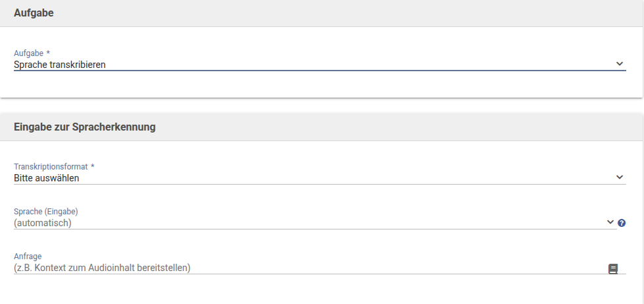Expand the Aufgabe dropdown arrow
The width and height of the screenshot is (644, 304).
click(x=619, y=64)
